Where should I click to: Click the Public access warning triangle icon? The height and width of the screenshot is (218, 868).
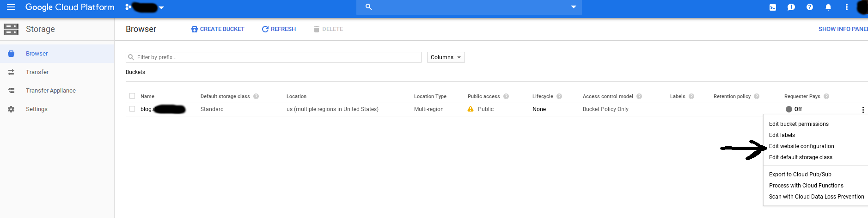[471, 109]
